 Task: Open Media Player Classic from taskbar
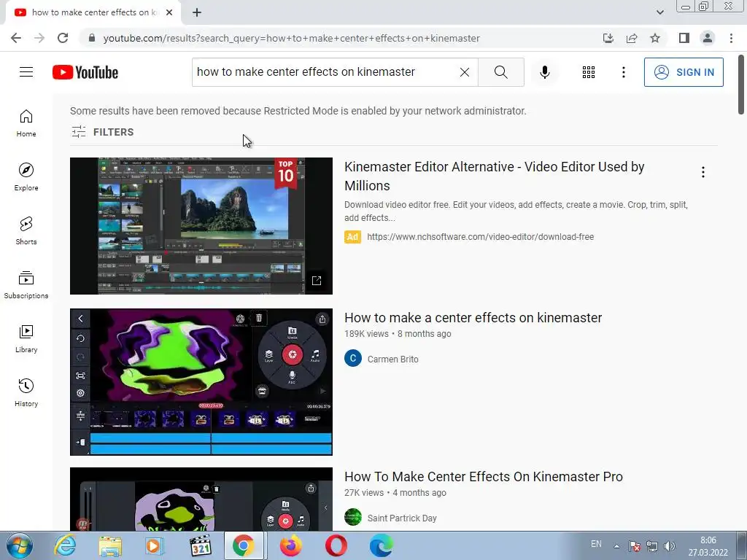pos(201,546)
